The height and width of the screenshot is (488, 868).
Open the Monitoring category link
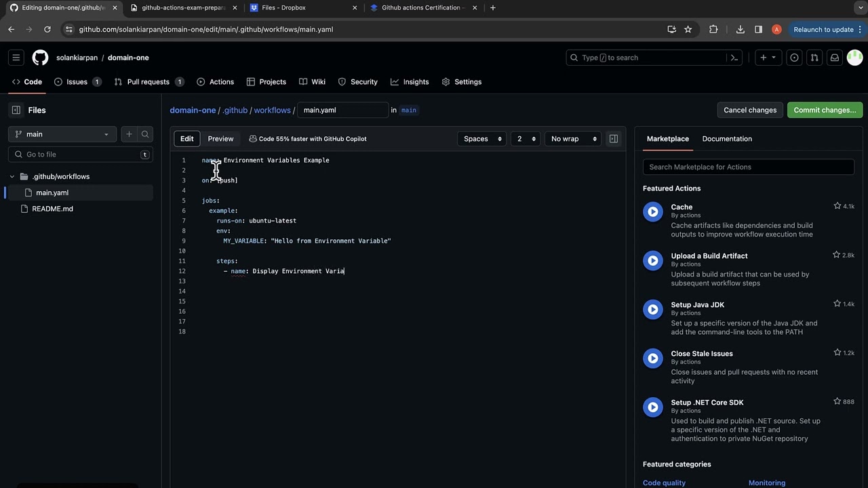click(767, 483)
